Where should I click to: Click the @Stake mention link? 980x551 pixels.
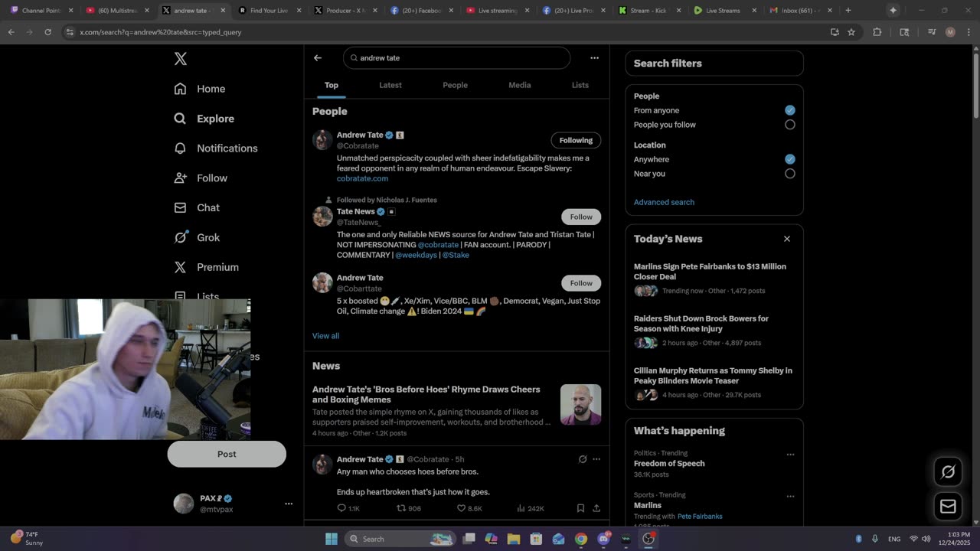click(x=455, y=255)
